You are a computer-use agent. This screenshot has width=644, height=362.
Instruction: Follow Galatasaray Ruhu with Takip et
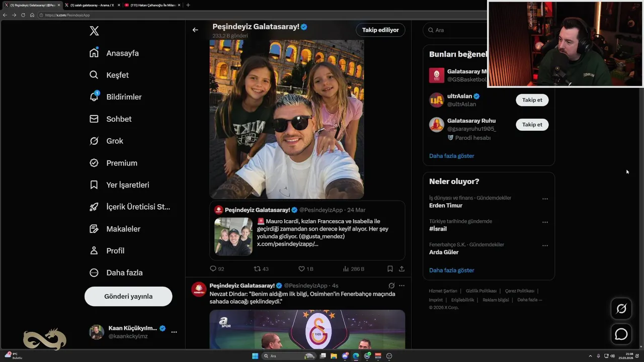click(532, 125)
